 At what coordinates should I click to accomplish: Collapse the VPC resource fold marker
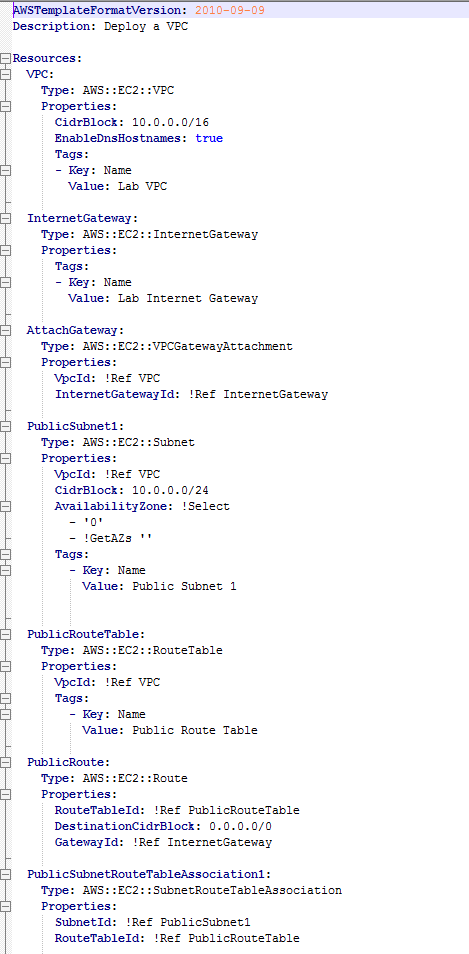[5, 74]
